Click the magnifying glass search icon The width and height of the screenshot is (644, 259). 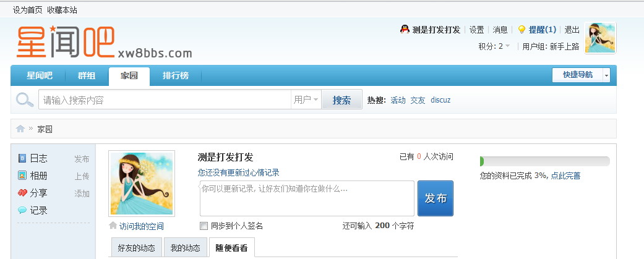(25, 100)
